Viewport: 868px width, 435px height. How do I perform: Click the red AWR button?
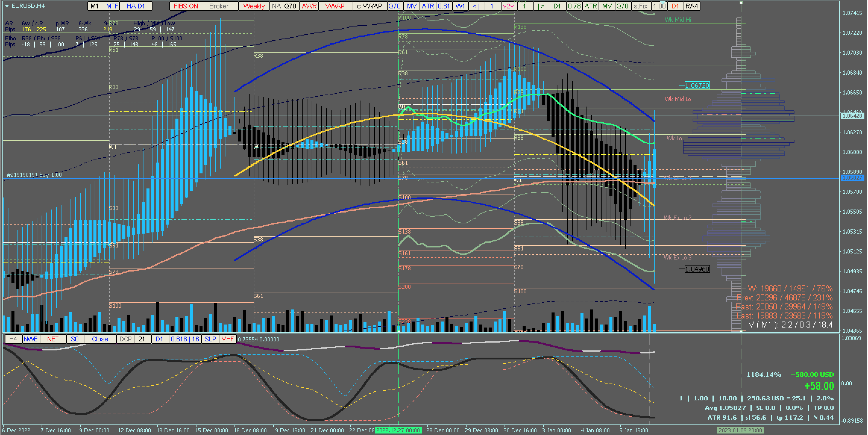[309, 6]
